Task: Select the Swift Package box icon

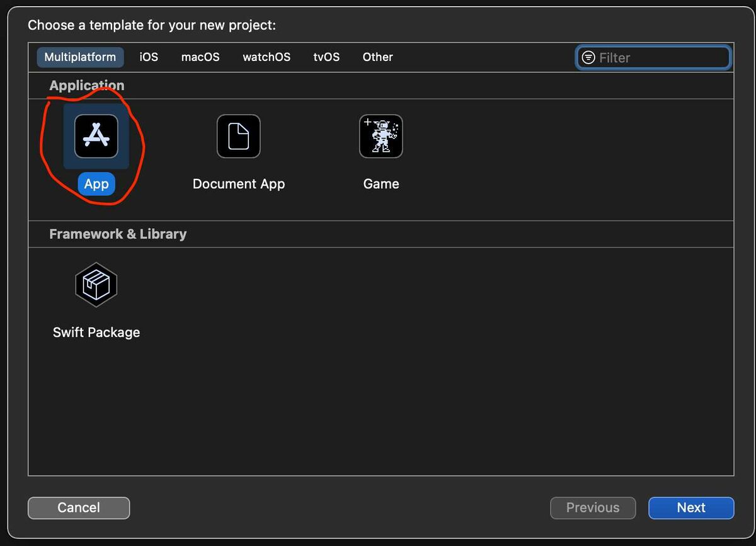Action: 96,285
